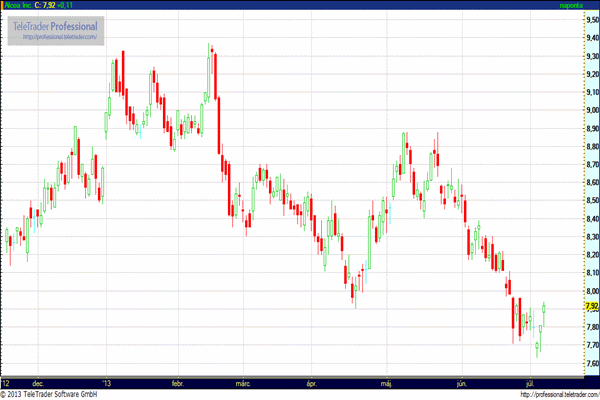Open the professional.teletrader.com link at bottom right

[x=556, y=395]
